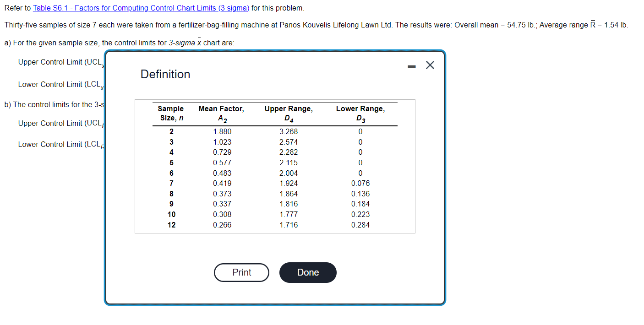This screenshot has height=325, width=644.
Task: Select the A2 value 0.419 for n=7
Action: pos(222,183)
